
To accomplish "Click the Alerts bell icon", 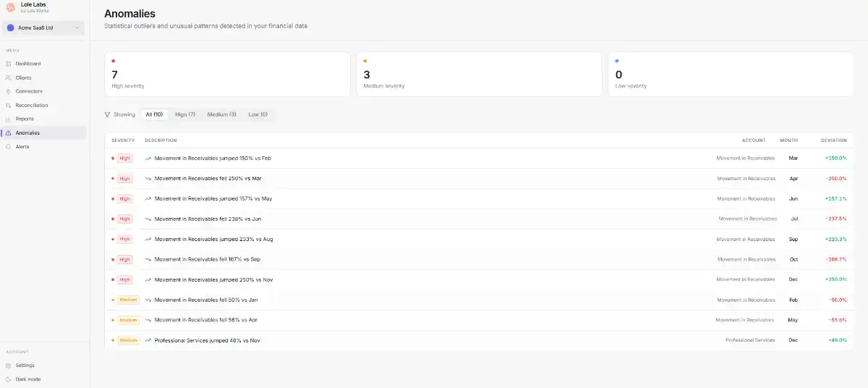I will tap(9, 147).
